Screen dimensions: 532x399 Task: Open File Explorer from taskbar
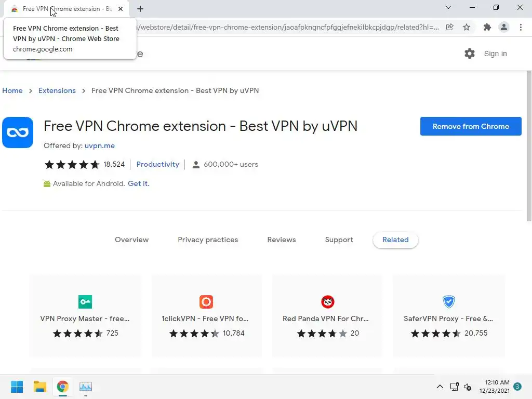(x=39, y=387)
